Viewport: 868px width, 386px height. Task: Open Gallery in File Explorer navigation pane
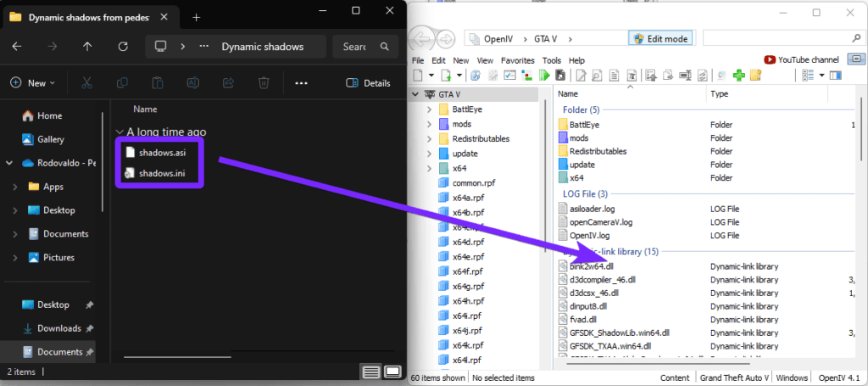pyautogui.click(x=43, y=140)
